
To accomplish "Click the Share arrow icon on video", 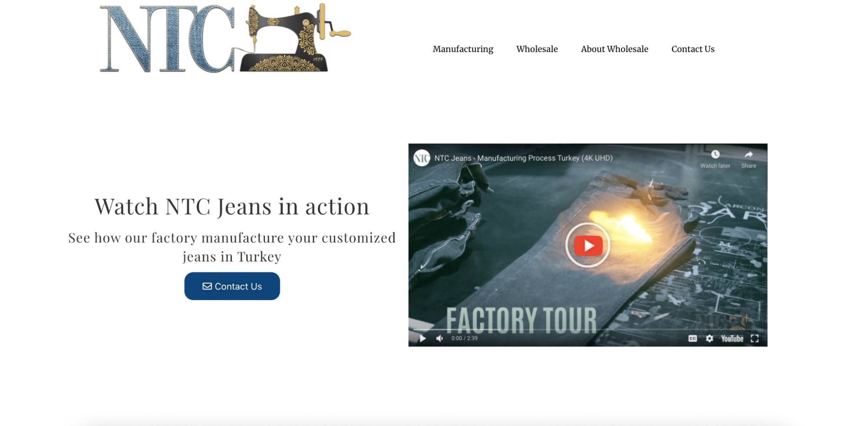I will click(749, 155).
